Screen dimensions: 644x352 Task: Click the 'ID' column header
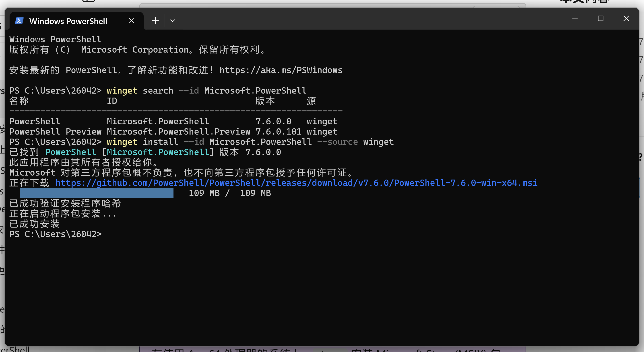[112, 101]
